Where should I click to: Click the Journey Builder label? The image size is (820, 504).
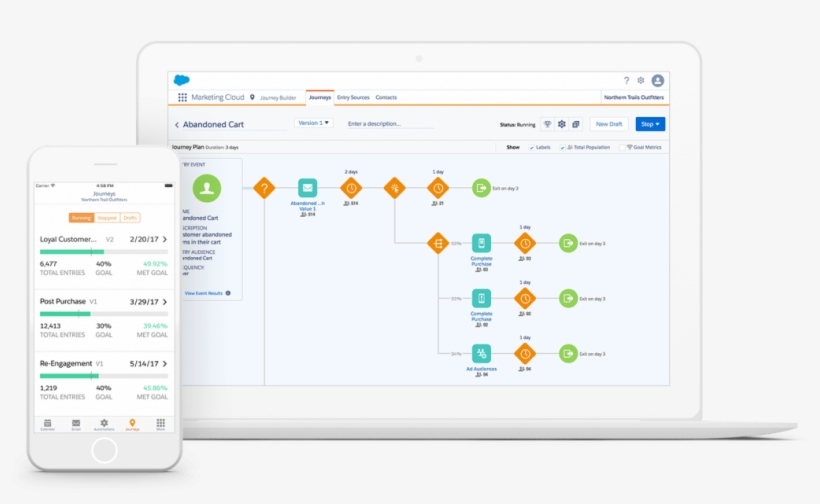click(x=278, y=98)
